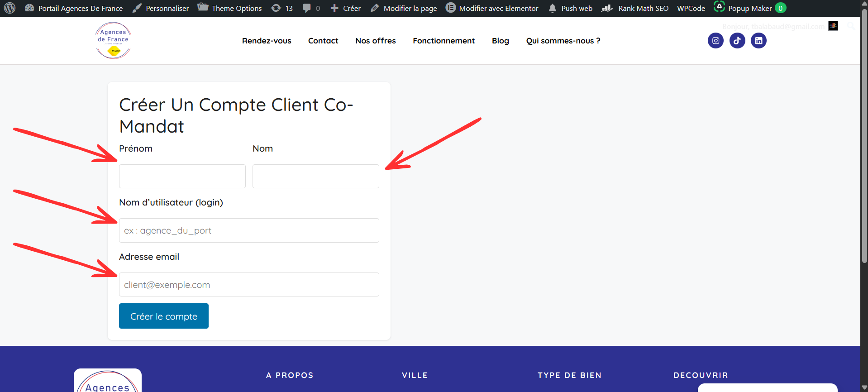Open the comments bubble icon

(307, 8)
